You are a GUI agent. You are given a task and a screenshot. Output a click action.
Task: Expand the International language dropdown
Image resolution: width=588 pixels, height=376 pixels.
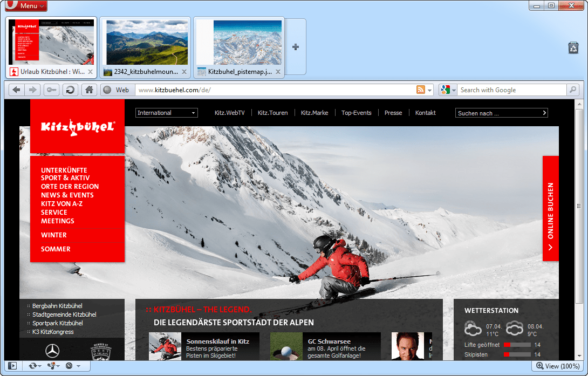[167, 113]
